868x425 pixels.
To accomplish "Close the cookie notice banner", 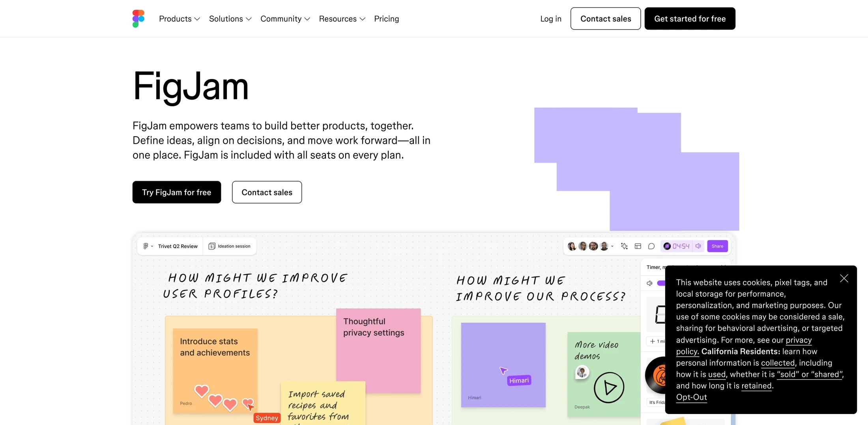I will 844,279.
